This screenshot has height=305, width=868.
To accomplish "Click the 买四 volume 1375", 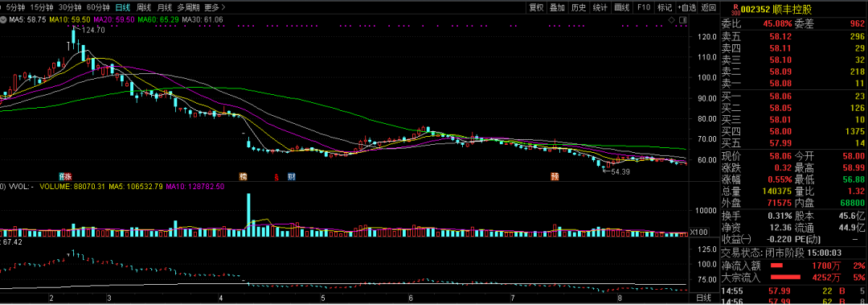I will click(x=855, y=131).
